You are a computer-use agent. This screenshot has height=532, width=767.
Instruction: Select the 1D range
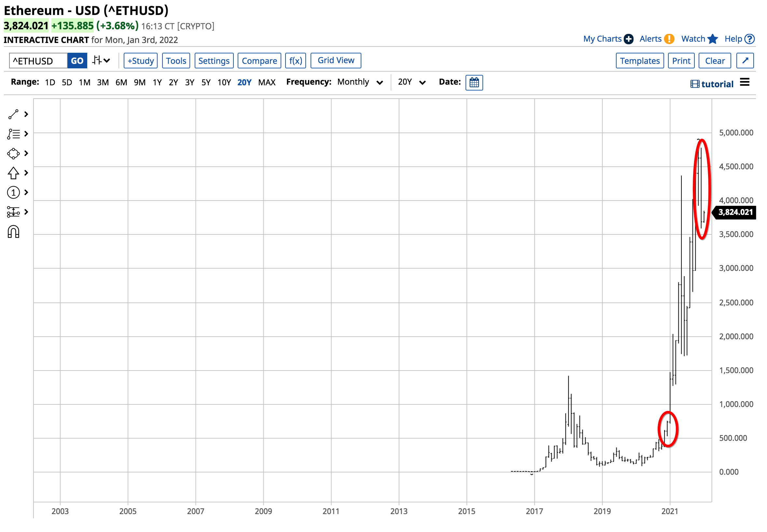pos(50,82)
